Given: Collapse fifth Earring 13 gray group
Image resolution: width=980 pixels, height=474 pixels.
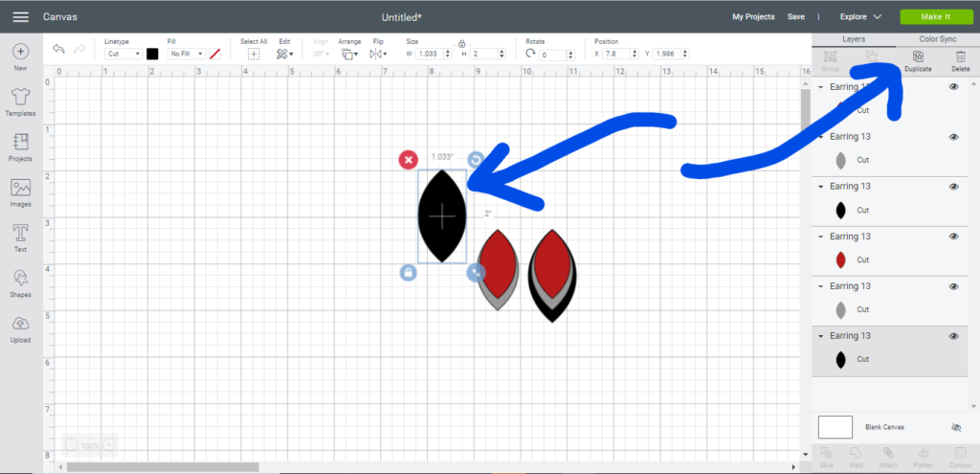Looking at the screenshot, I should pyautogui.click(x=820, y=286).
